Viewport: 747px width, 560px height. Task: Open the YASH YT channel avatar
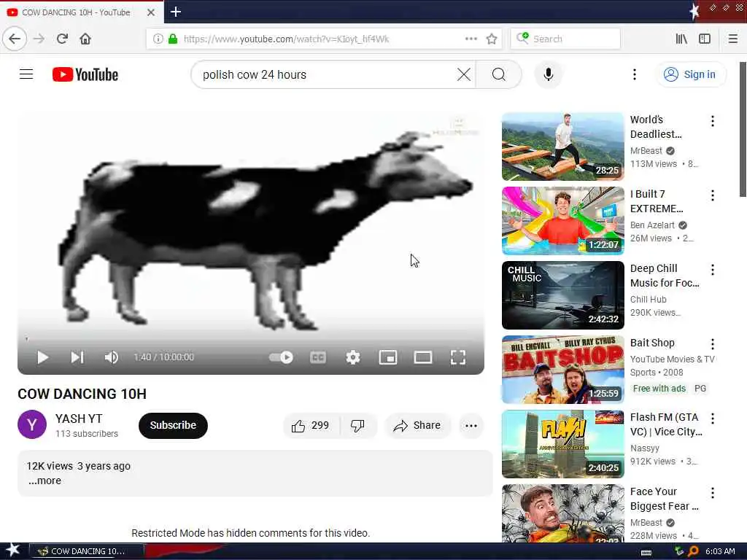(x=32, y=424)
